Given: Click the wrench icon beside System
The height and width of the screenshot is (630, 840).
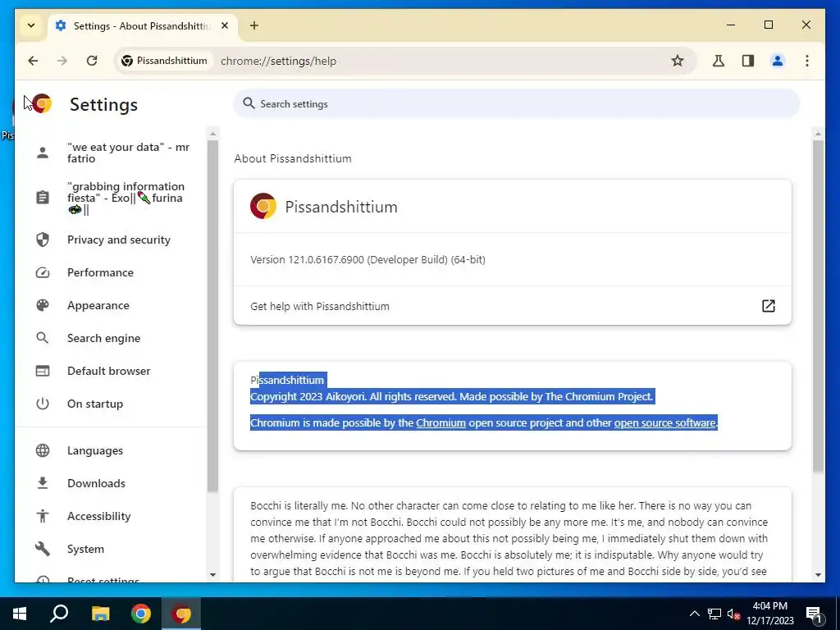Looking at the screenshot, I should click(43, 549).
